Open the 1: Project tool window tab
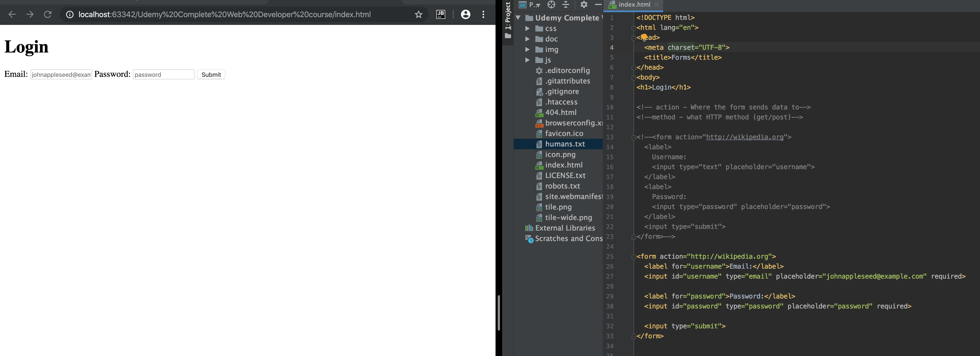The image size is (980, 356). point(508,20)
